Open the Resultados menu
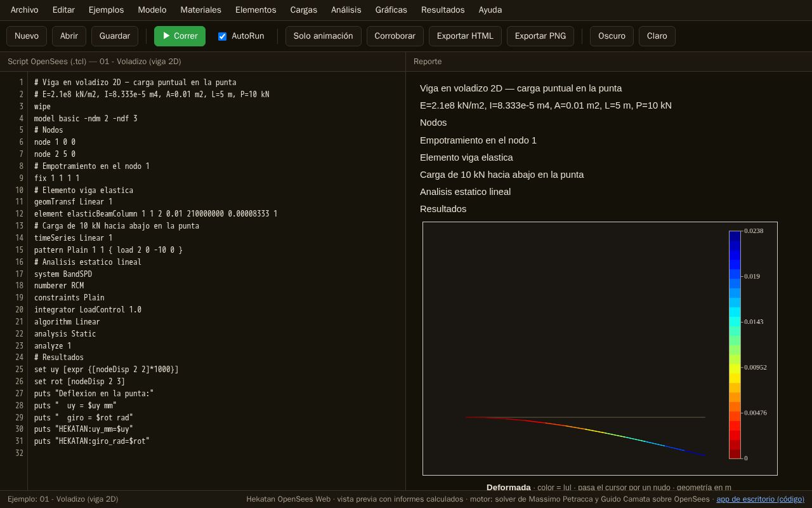Screen dimensions: 812x508 tap(443, 10)
